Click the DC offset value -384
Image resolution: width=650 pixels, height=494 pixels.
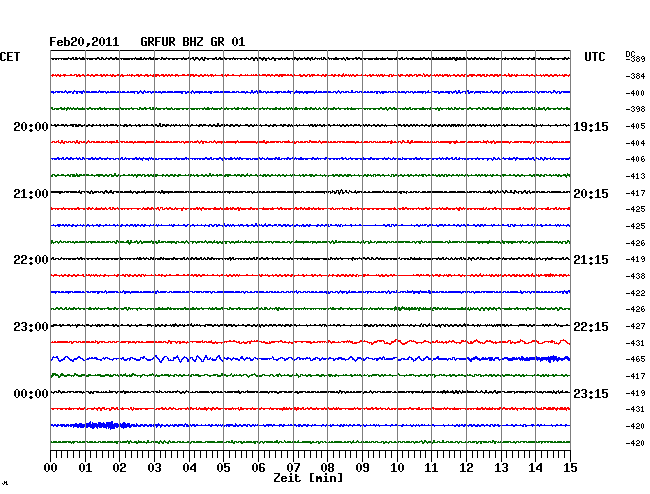(635, 76)
